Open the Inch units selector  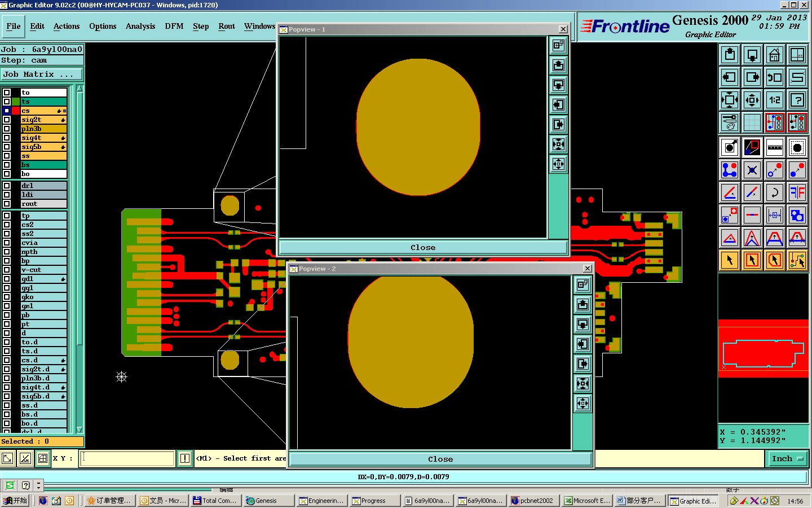point(787,459)
